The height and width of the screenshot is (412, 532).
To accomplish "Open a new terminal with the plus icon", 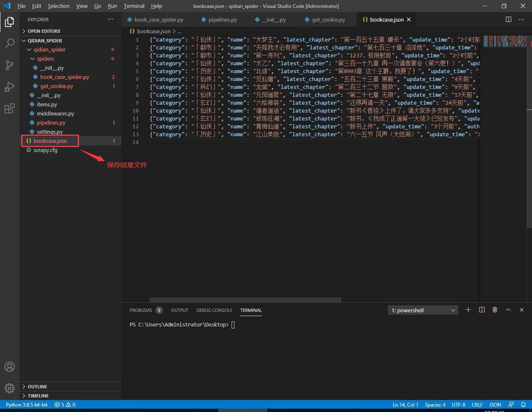I will click(x=468, y=310).
